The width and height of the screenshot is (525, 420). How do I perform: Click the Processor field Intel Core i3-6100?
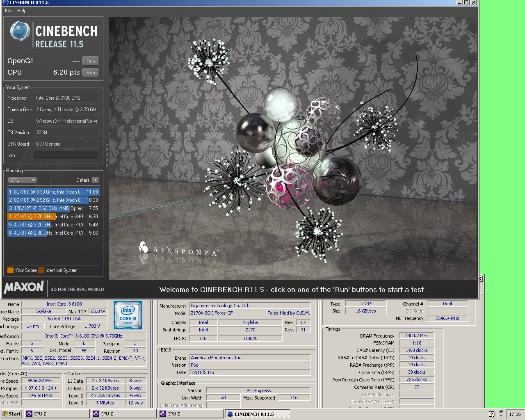pos(66,98)
